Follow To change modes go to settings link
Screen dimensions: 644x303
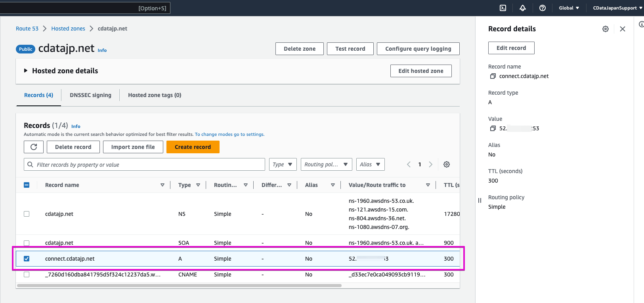tap(229, 134)
